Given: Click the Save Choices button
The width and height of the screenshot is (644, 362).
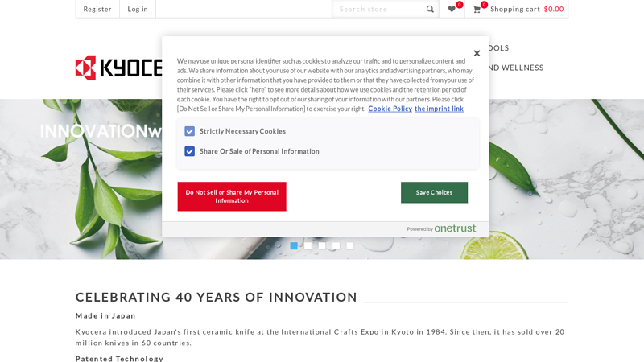Looking at the screenshot, I should click(x=434, y=192).
